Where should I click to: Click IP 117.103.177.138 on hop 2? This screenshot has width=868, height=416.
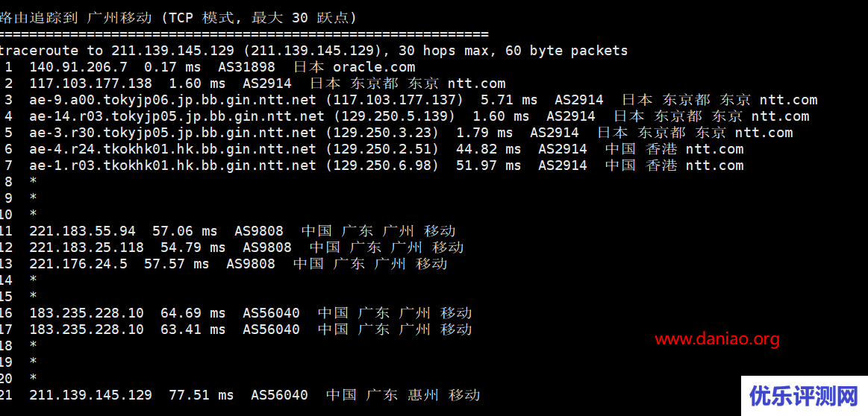(x=90, y=83)
